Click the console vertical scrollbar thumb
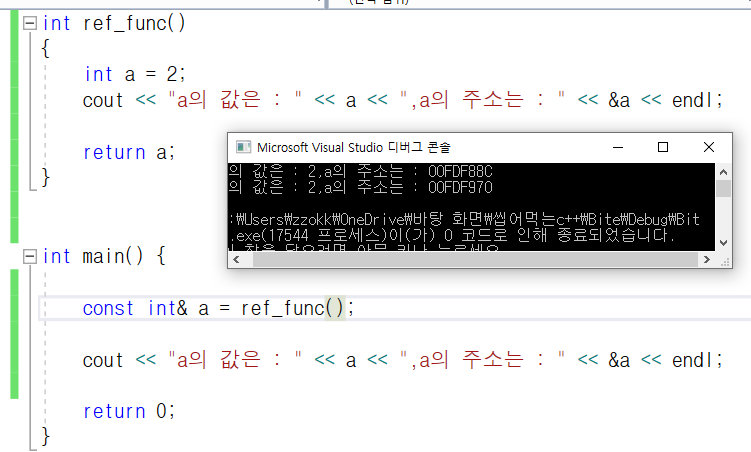This screenshot has height=452, width=751. (x=723, y=189)
